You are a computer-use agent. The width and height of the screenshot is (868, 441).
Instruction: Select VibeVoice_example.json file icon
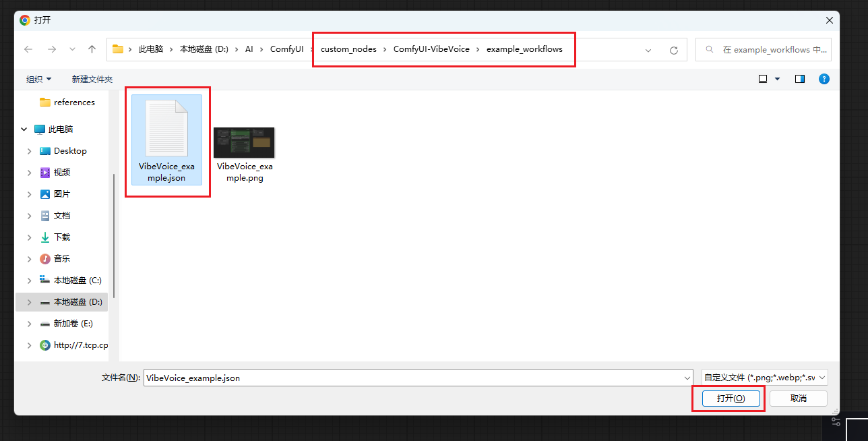tap(166, 128)
